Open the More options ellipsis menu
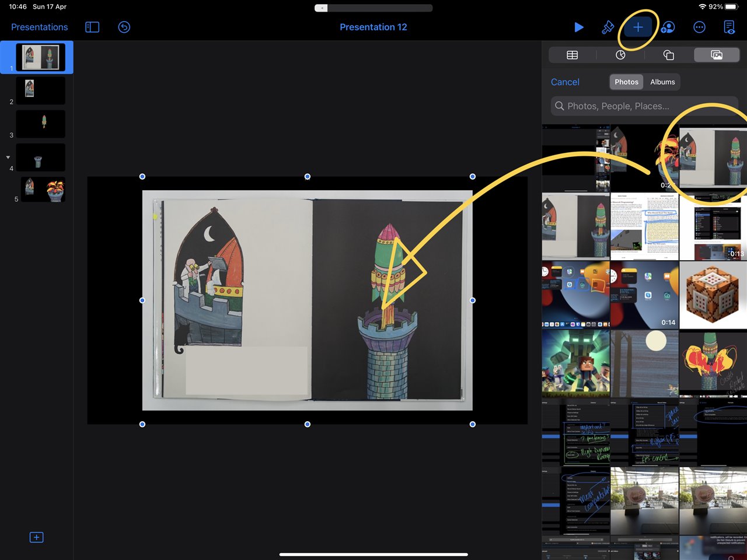The height and width of the screenshot is (560, 747). coord(699,27)
